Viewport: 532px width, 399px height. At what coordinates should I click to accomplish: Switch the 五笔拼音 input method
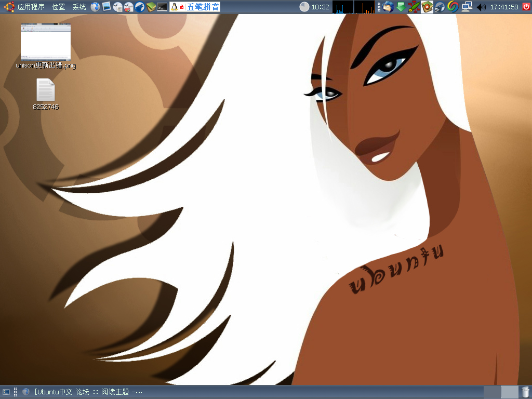click(x=203, y=7)
